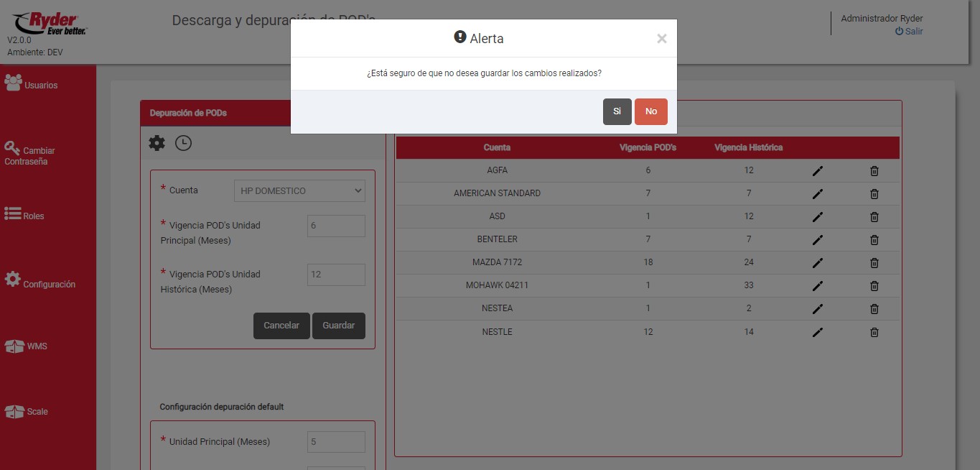This screenshot has height=470, width=980.
Task: Click pencil icon for MAZDA 7172
Action: click(x=817, y=263)
